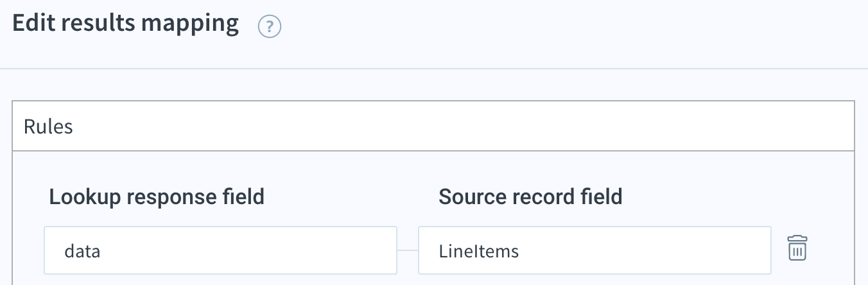Select the Edit results mapping title
Viewport: 868px width, 285px height.
[125, 24]
